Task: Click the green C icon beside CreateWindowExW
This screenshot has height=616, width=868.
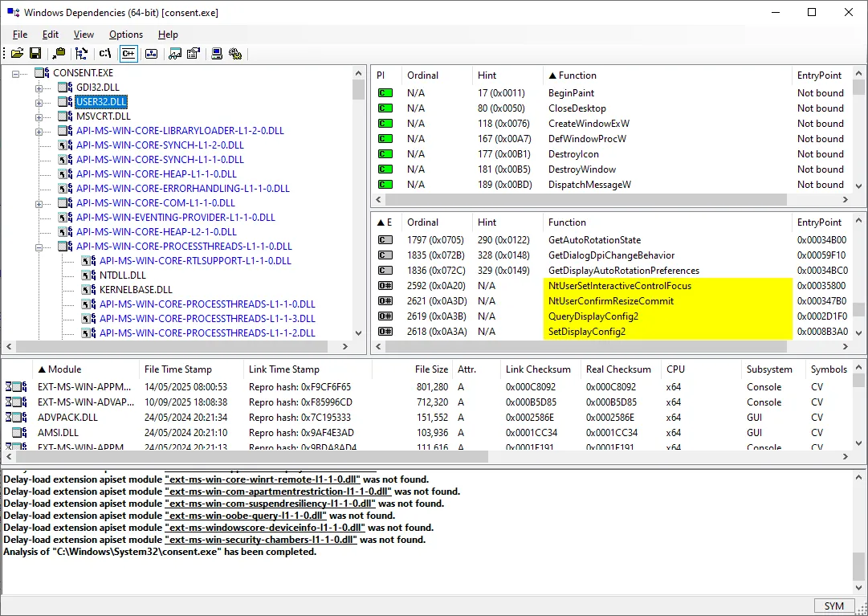Action: point(385,124)
